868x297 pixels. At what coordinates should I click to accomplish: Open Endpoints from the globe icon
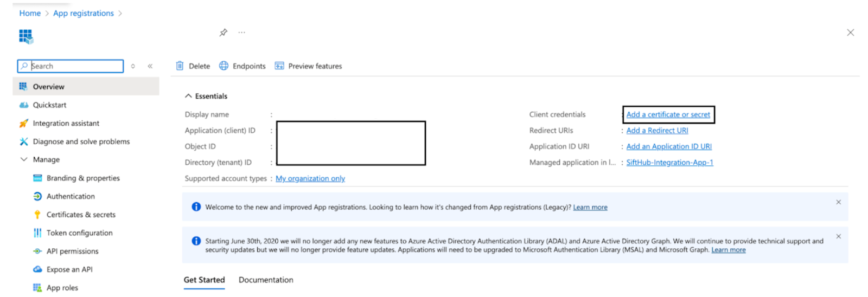pyautogui.click(x=224, y=66)
